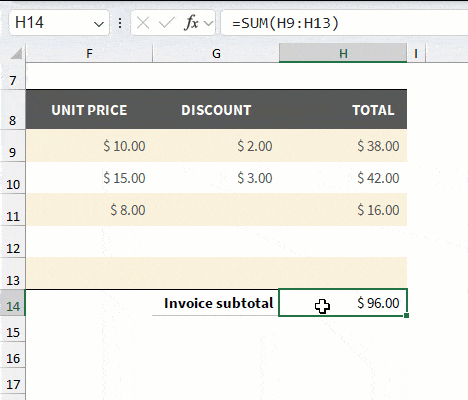
Task: Select the $ 2.00 discount cell
Action: tap(216, 146)
